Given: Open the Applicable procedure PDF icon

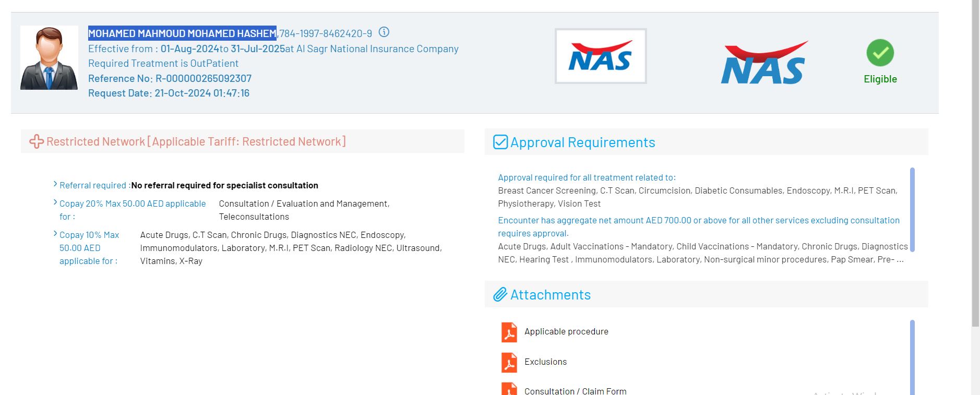Looking at the screenshot, I should [509, 332].
